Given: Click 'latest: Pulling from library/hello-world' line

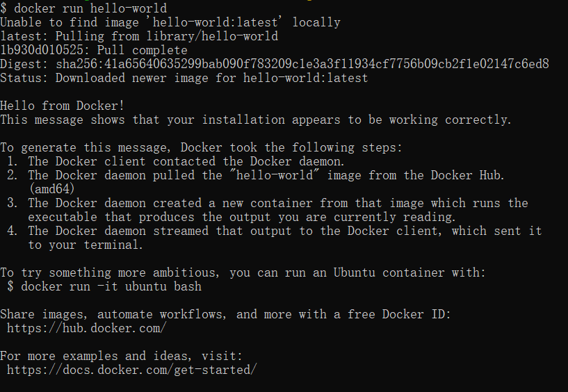Looking at the screenshot, I should 139,36.
